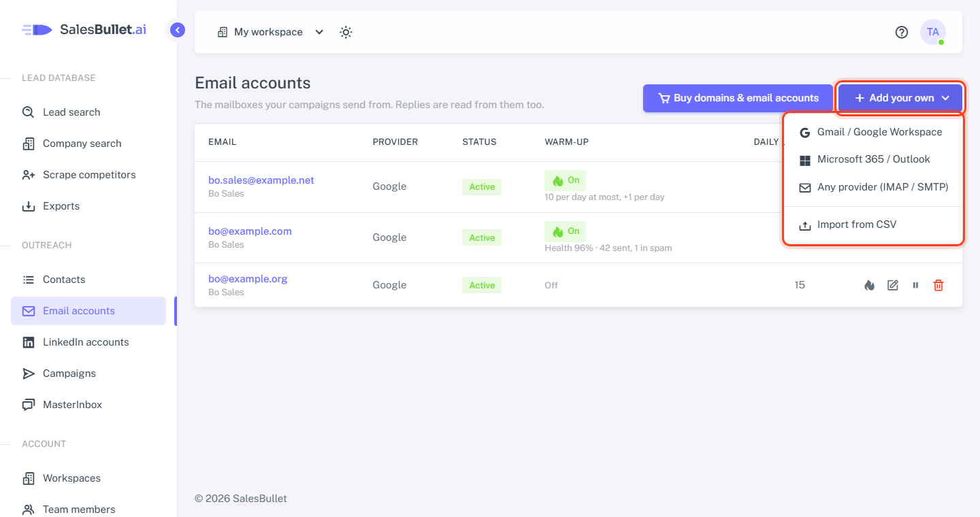Toggle warm-up On badge for bo@example.com

565,231
